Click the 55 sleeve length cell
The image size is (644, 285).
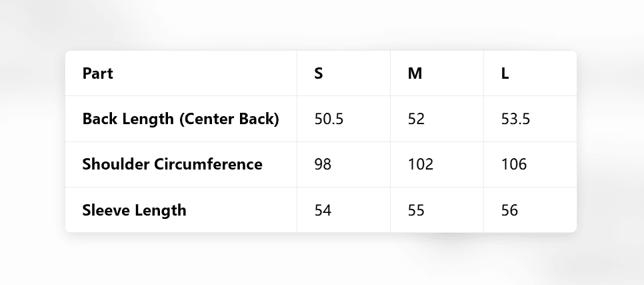[x=416, y=210]
